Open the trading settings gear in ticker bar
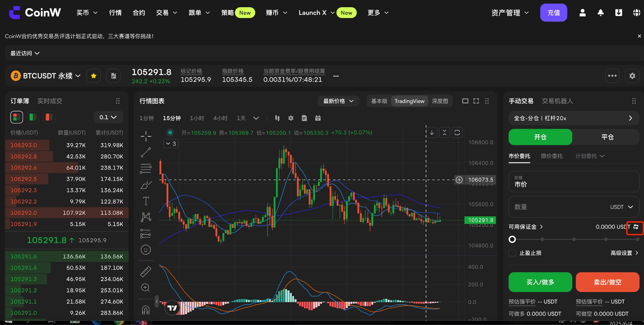644x325 pixels. click(x=632, y=76)
